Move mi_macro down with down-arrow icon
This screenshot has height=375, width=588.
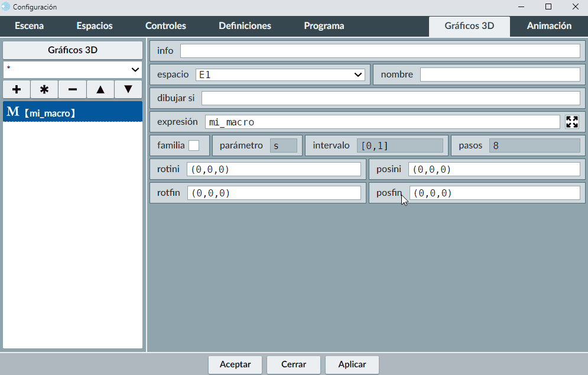pos(128,89)
